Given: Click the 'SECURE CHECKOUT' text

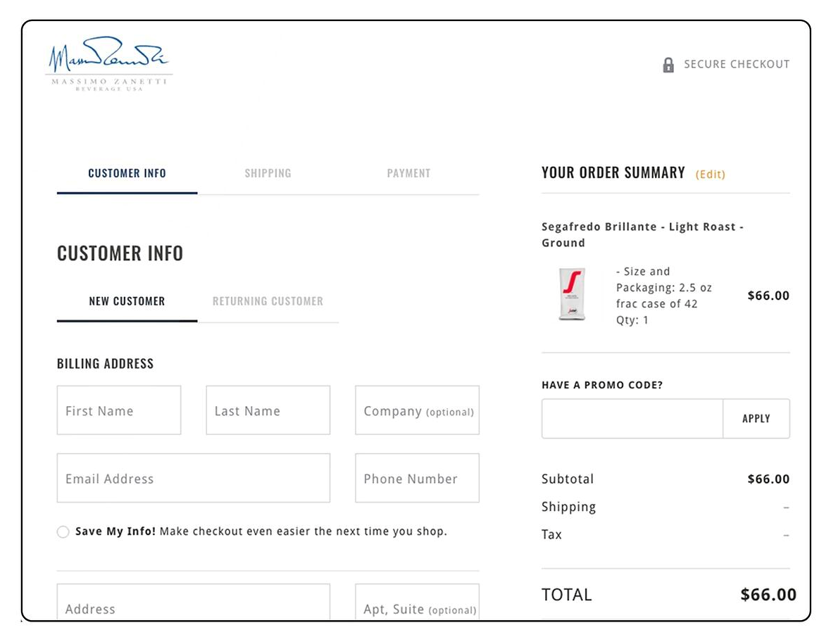Looking at the screenshot, I should point(737,64).
